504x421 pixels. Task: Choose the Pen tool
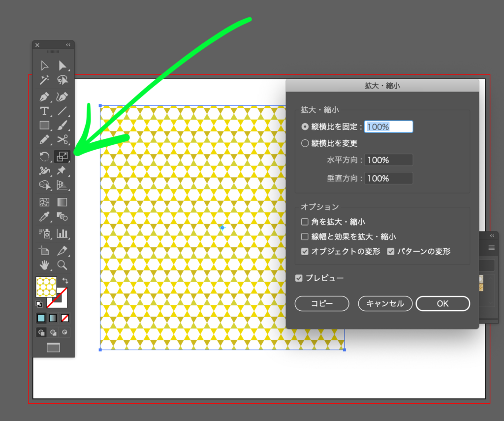(44, 97)
